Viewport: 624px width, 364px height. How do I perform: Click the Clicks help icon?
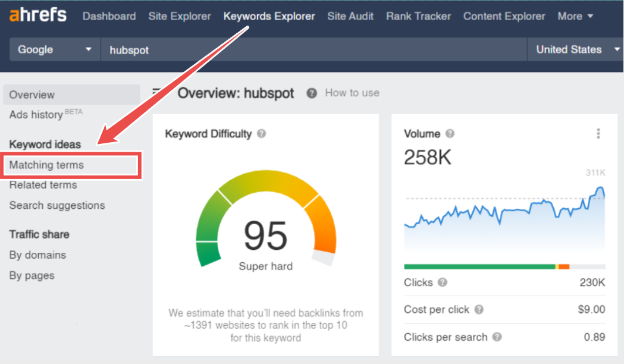(x=443, y=283)
